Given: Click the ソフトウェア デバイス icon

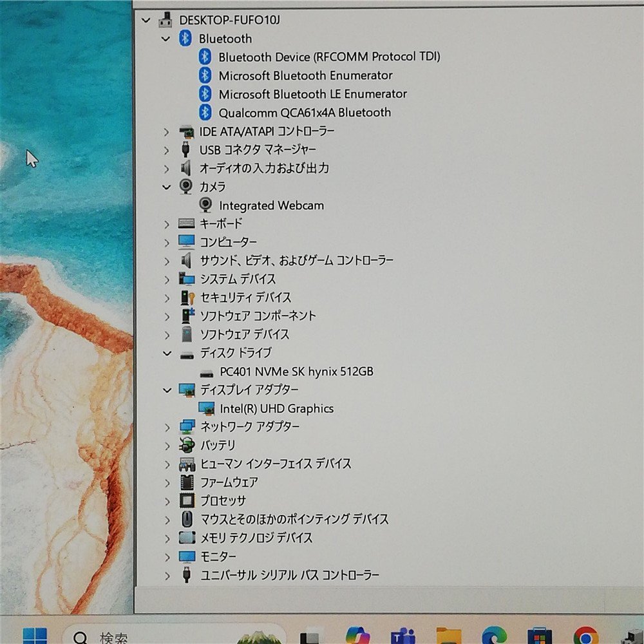Looking at the screenshot, I should (x=187, y=334).
